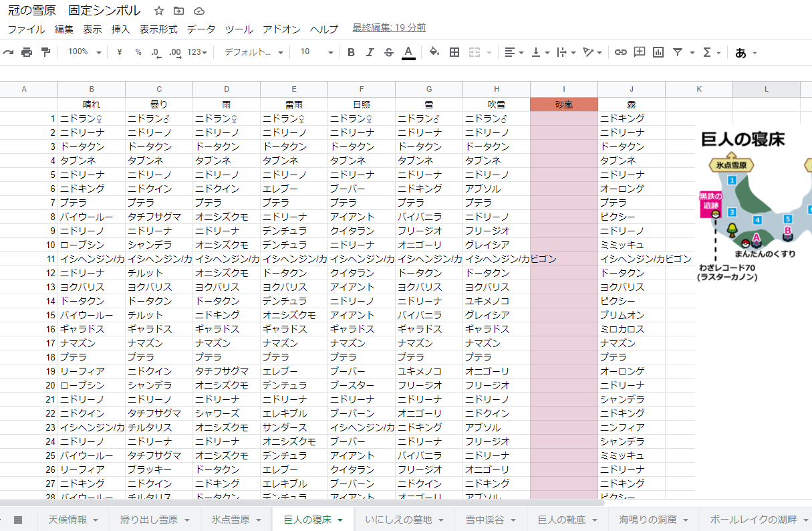Open text wrapping dropdown
This screenshot has width=812, height=531.
[565, 52]
